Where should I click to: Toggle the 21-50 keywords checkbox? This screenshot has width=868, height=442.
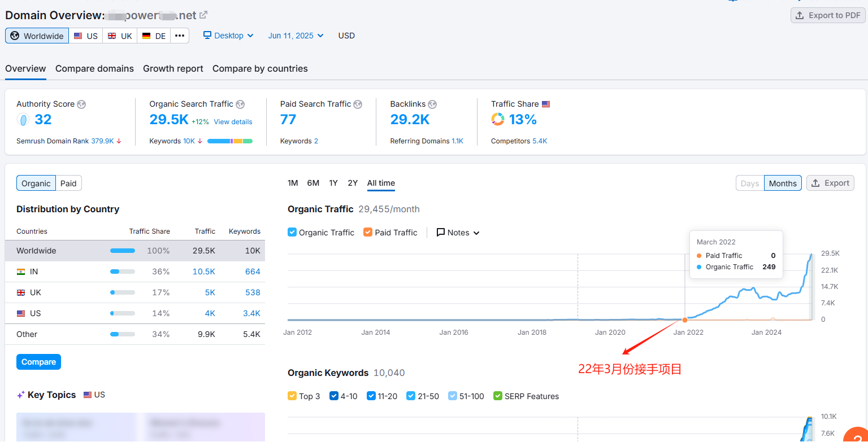pyautogui.click(x=411, y=396)
